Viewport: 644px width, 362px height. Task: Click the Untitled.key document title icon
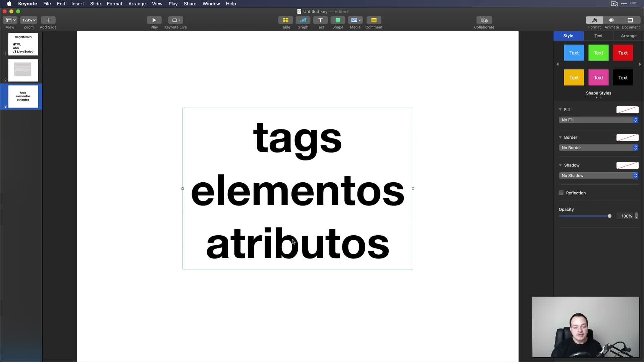(x=299, y=11)
